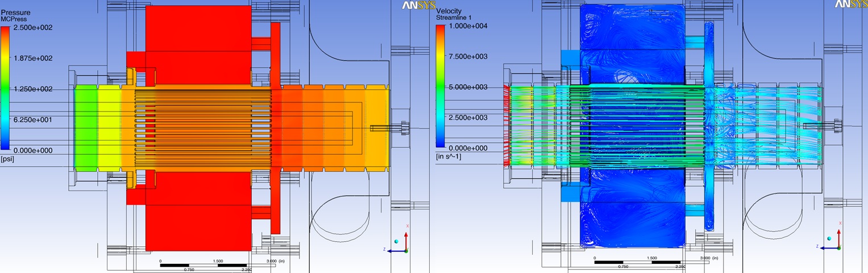Click the [psi] units label
868x273 pixels.
(7, 159)
